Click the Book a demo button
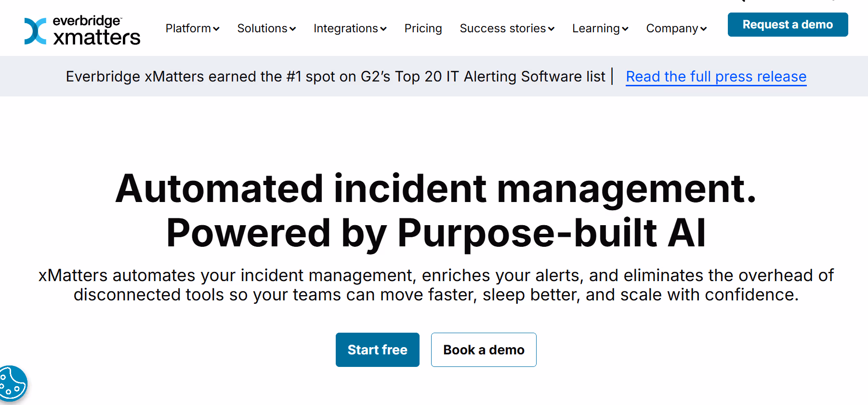Image resolution: width=868 pixels, height=405 pixels. pos(484,350)
